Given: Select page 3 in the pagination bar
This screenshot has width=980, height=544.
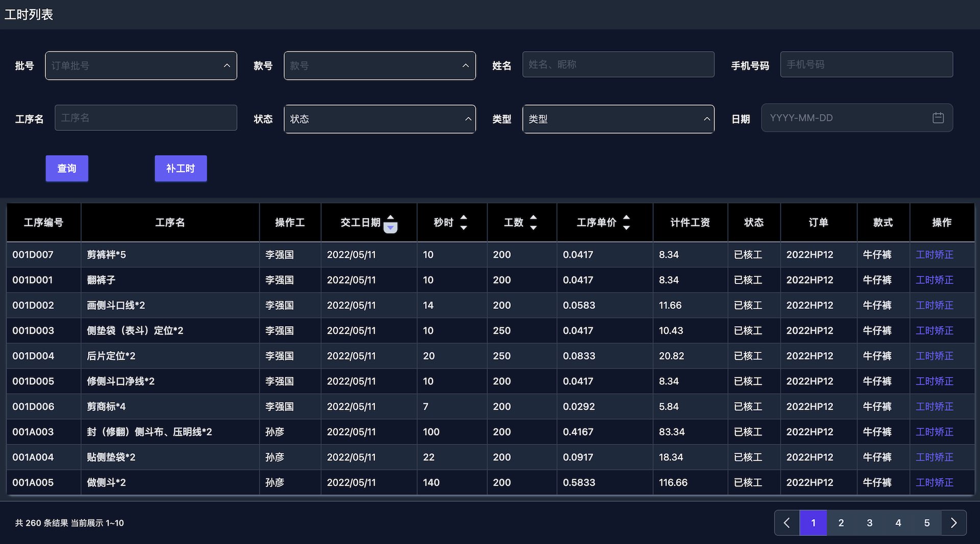Looking at the screenshot, I should click(869, 523).
